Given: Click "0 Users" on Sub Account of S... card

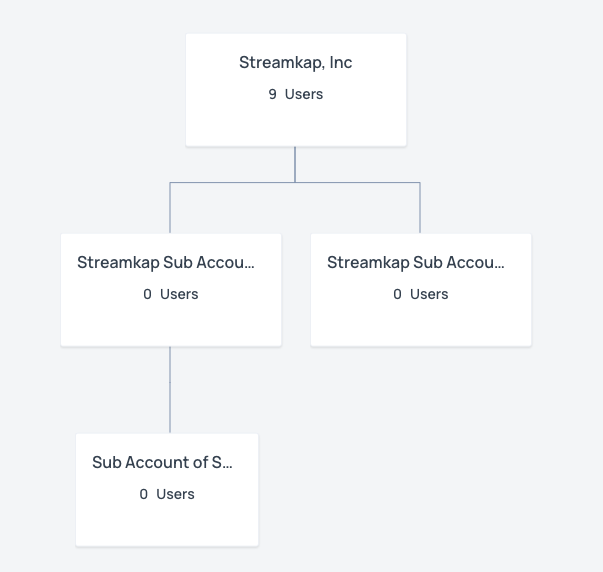Looking at the screenshot, I should pyautogui.click(x=167, y=494).
